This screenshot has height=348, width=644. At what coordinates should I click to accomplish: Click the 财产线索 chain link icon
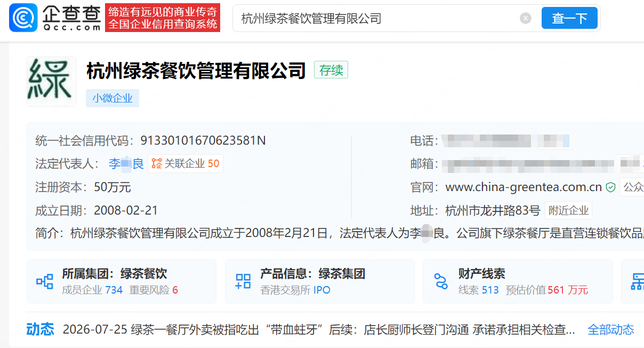pos(441,281)
